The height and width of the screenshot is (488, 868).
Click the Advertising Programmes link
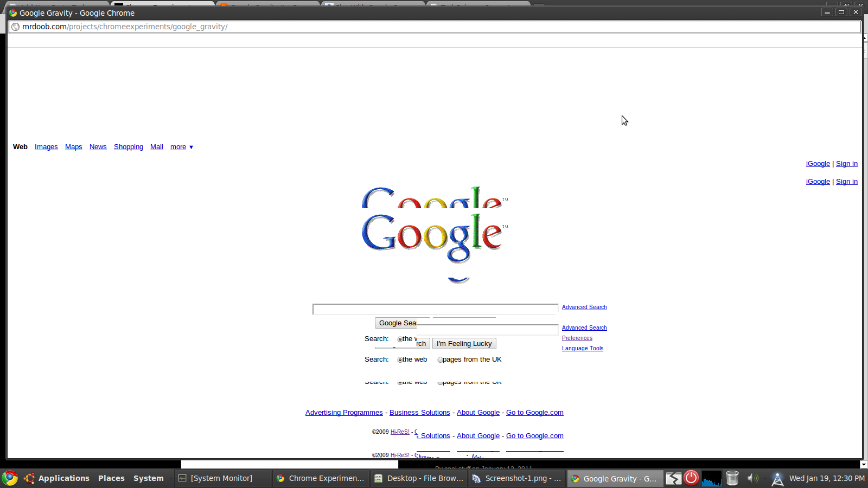344,413
